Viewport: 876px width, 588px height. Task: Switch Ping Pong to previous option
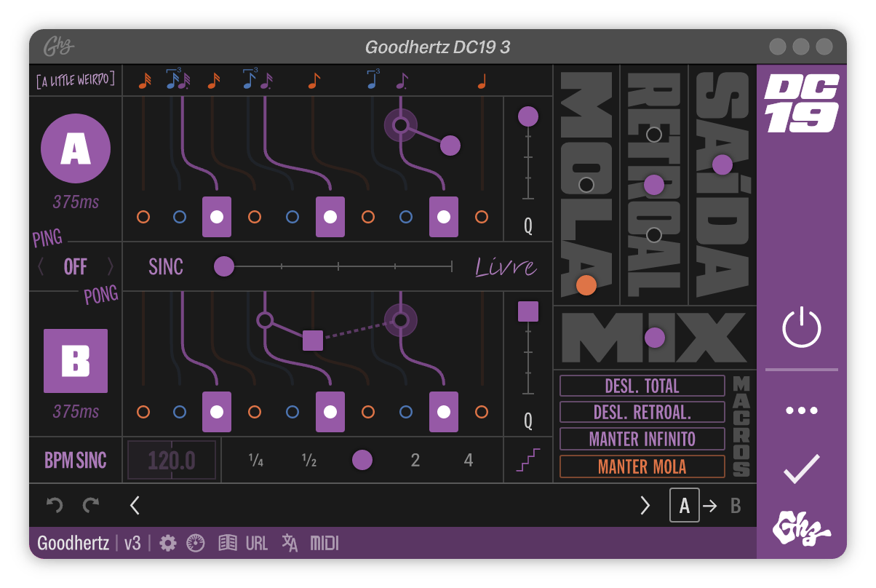(41, 267)
